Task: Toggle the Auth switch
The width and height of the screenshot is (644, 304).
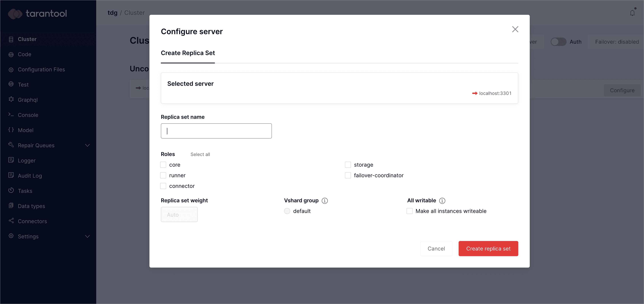Action: [558, 42]
